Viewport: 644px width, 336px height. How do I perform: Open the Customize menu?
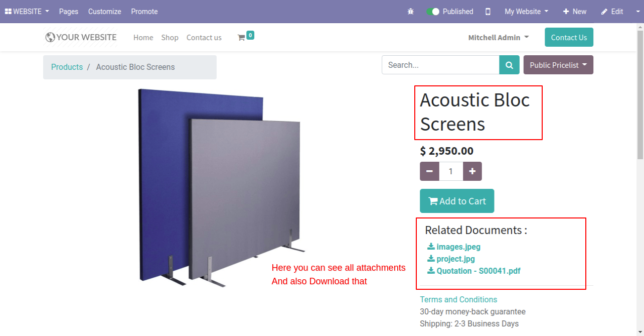pyautogui.click(x=105, y=12)
